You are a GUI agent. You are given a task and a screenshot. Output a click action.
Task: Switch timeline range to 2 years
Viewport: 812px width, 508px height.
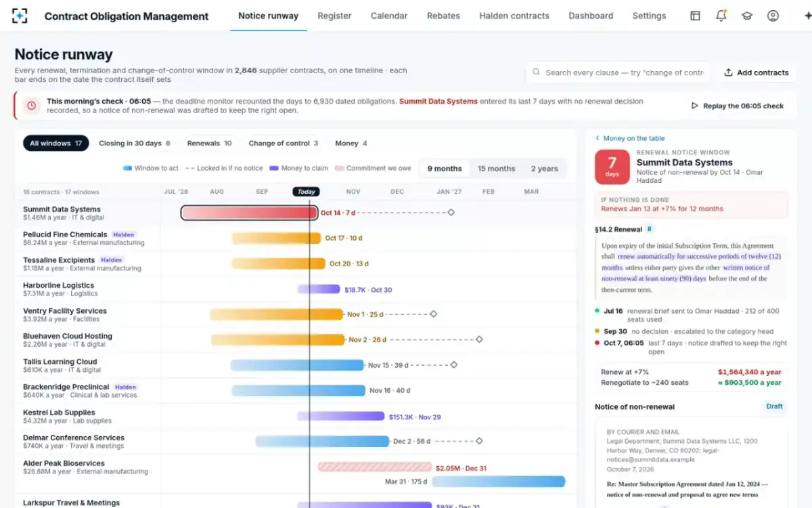pos(545,169)
